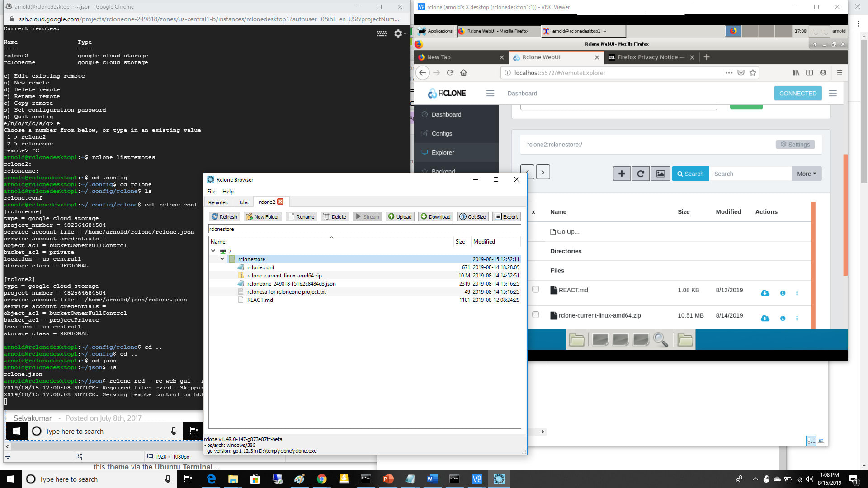Select REACT.md in Rclone Browser tree
The height and width of the screenshot is (488, 868).
tap(260, 300)
